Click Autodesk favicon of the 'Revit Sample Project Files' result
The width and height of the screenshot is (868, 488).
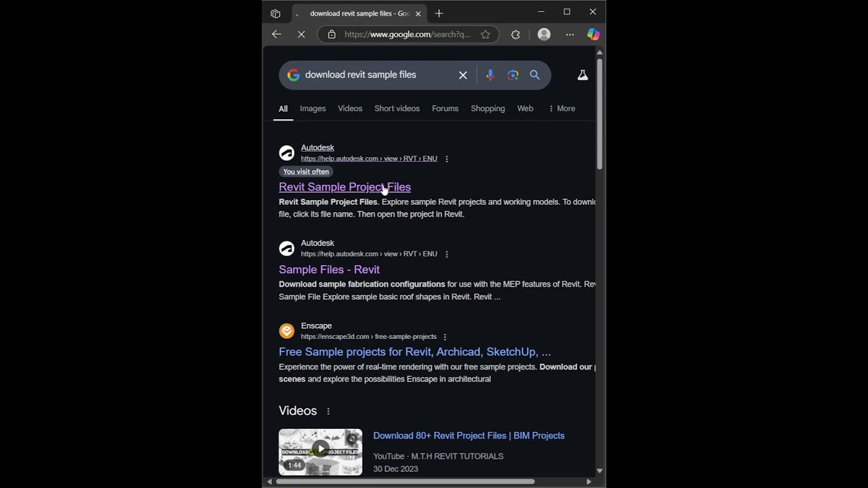pyautogui.click(x=287, y=153)
